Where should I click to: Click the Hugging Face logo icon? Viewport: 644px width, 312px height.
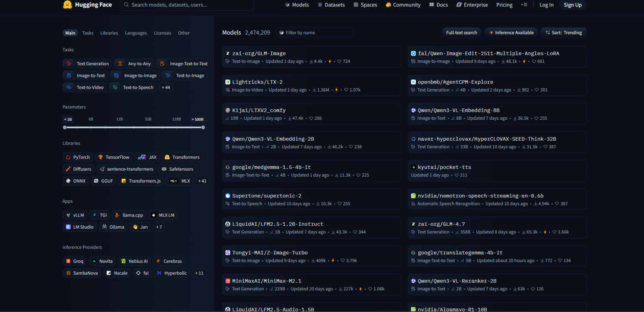68,5
